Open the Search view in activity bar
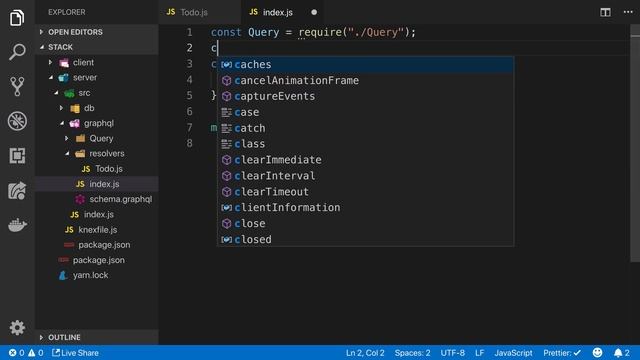Image resolution: width=640 pixels, height=360 pixels. coord(17,52)
